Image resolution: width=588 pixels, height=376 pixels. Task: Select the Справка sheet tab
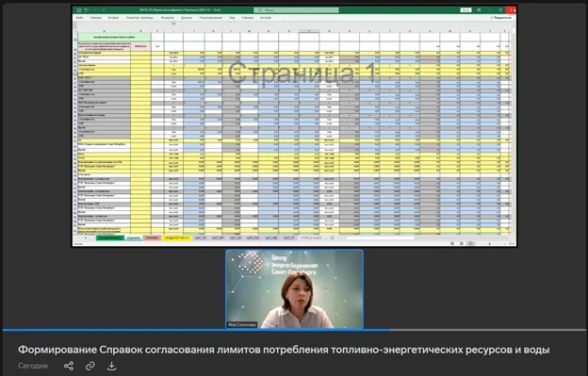133,238
